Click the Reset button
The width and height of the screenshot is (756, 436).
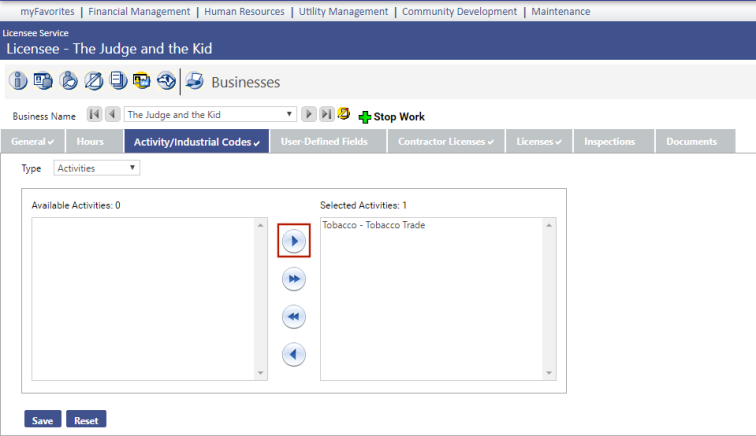click(x=86, y=420)
